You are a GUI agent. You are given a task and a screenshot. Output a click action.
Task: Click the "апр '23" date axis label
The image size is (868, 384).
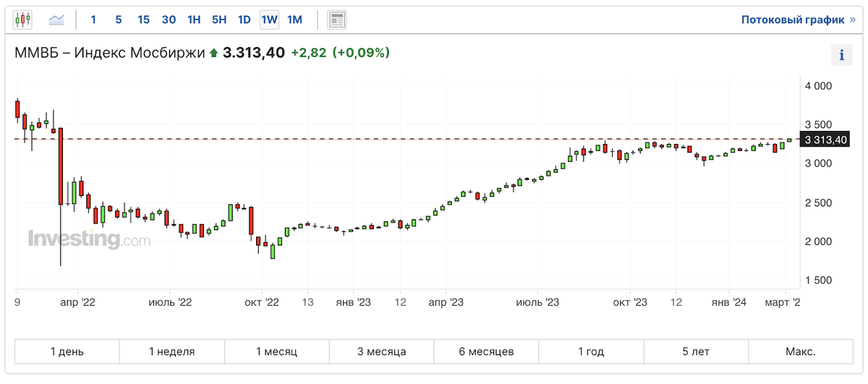446,302
